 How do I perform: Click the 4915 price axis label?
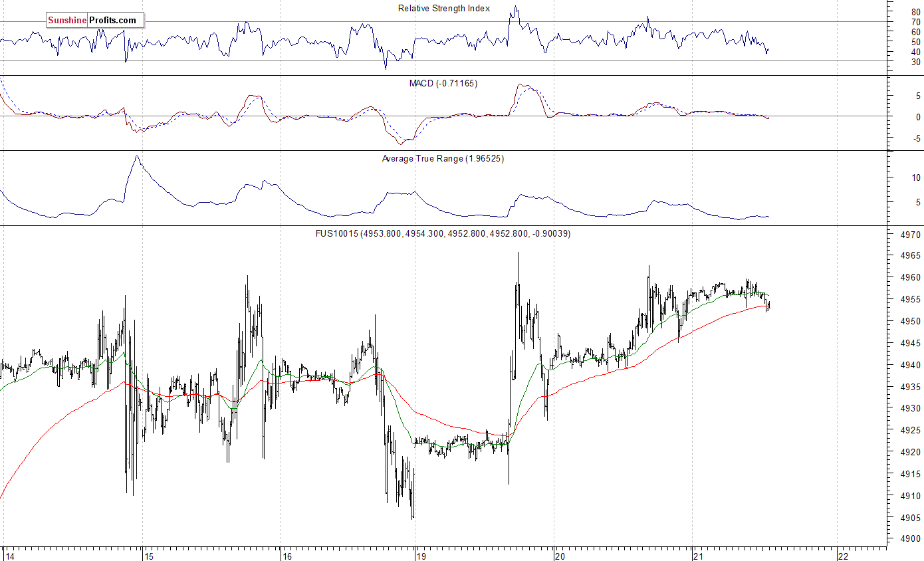(x=911, y=475)
